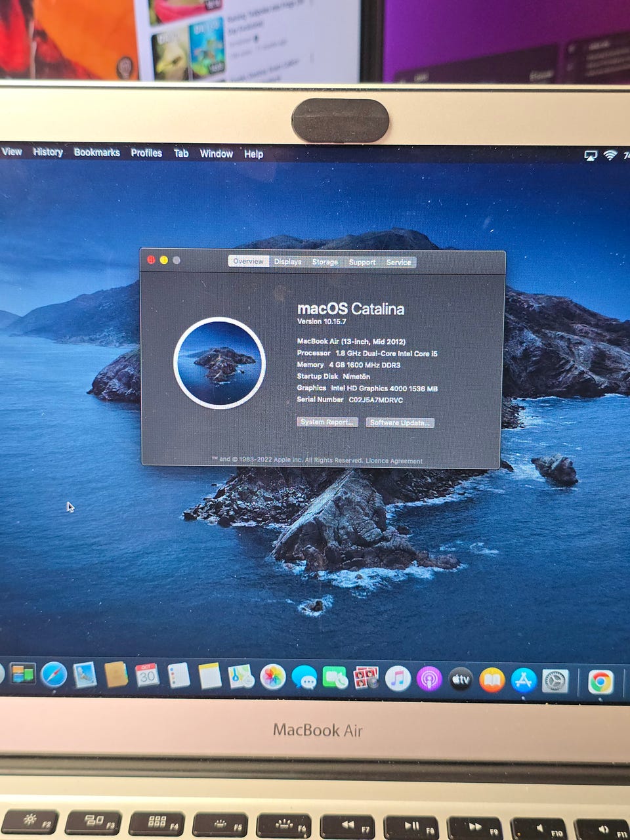Open the Licence Agreement link

click(394, 461)
